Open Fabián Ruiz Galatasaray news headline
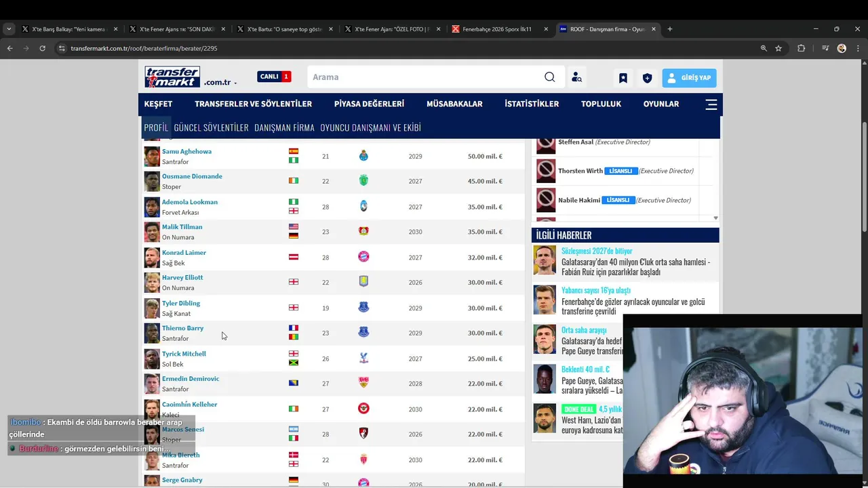Screen dimensions: 868x488 pos(635,267)
